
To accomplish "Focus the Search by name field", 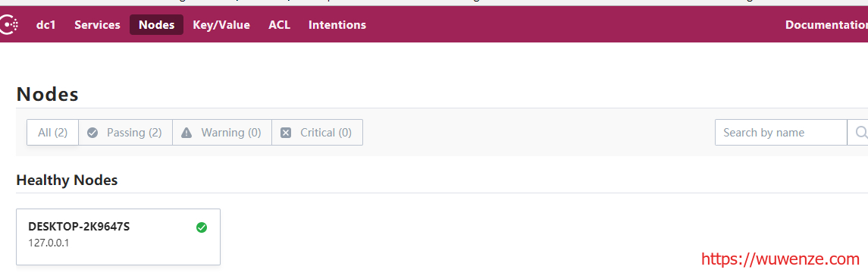I will (x=781, y=133).
